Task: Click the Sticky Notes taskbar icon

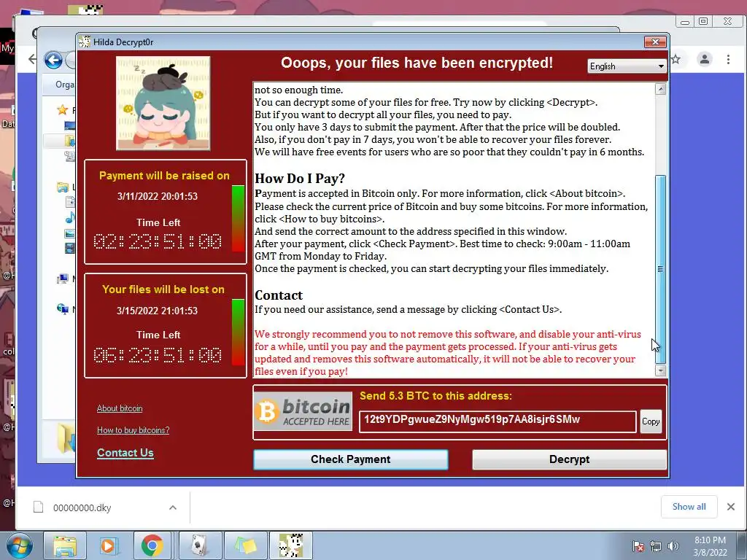Action: (245, 546)
